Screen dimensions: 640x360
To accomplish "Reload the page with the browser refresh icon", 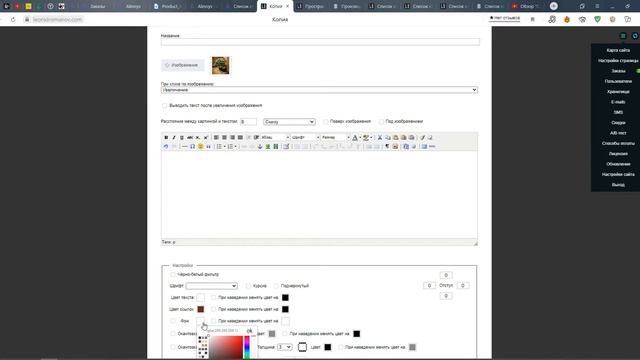I will click(13, 19).
